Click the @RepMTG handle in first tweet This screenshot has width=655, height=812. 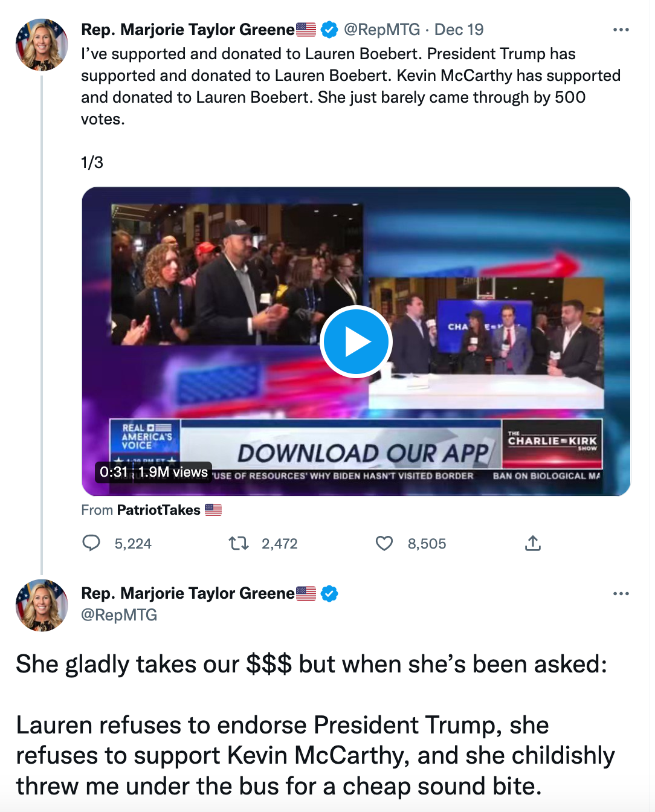(382, 30)
